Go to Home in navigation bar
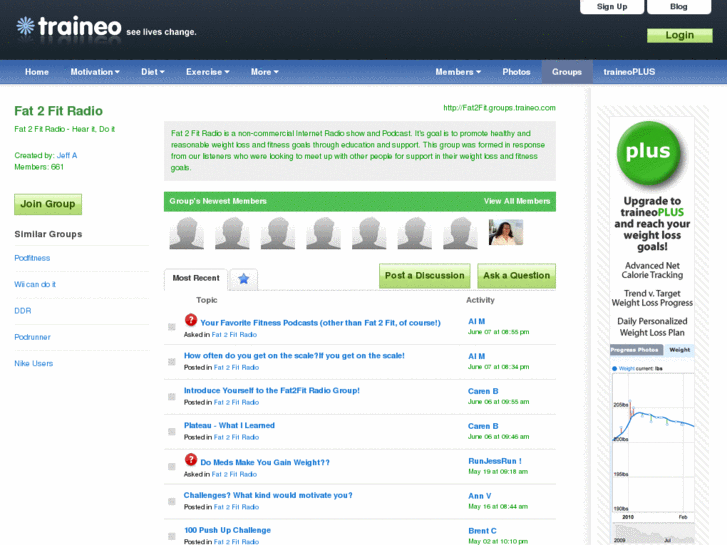This screenshot has width=727, height=545. tap(37, 72)
